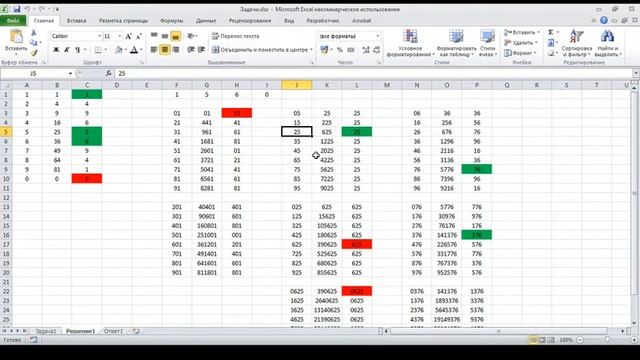Image resolution: width=640 pixels, height=360 pixels.
Task: Switch to the Разметка страницы tab
Action: (x=123, y=20)
